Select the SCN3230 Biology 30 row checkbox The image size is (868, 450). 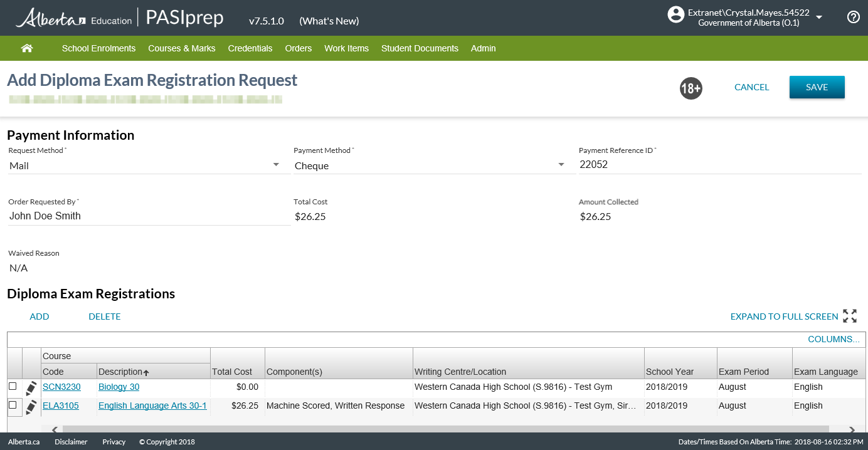click(13, 387)
